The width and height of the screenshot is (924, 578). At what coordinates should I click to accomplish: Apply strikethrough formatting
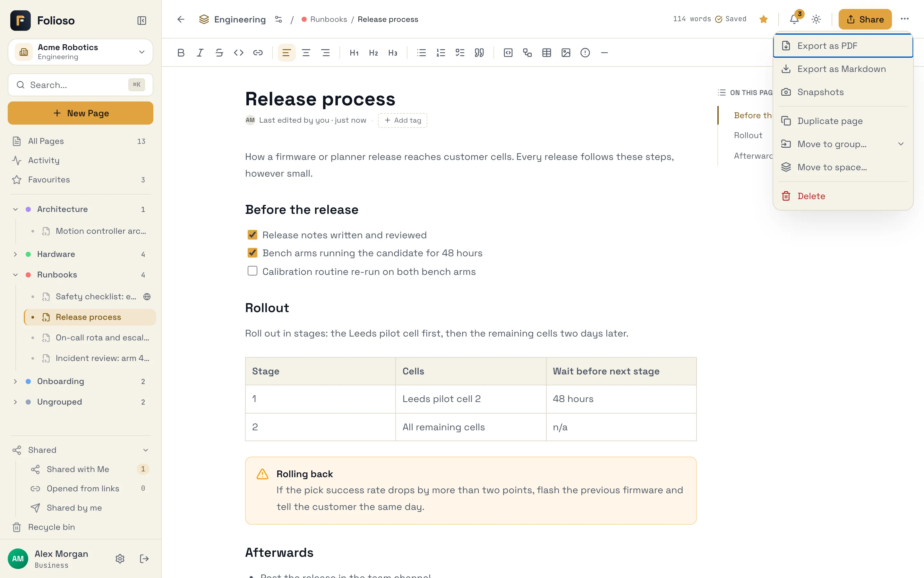tap(219, 53)
